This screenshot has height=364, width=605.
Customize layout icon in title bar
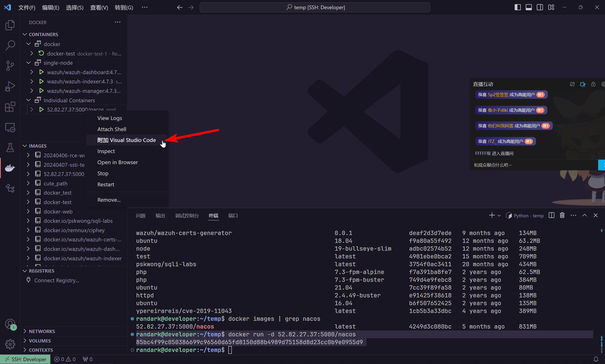click(551, 7)
